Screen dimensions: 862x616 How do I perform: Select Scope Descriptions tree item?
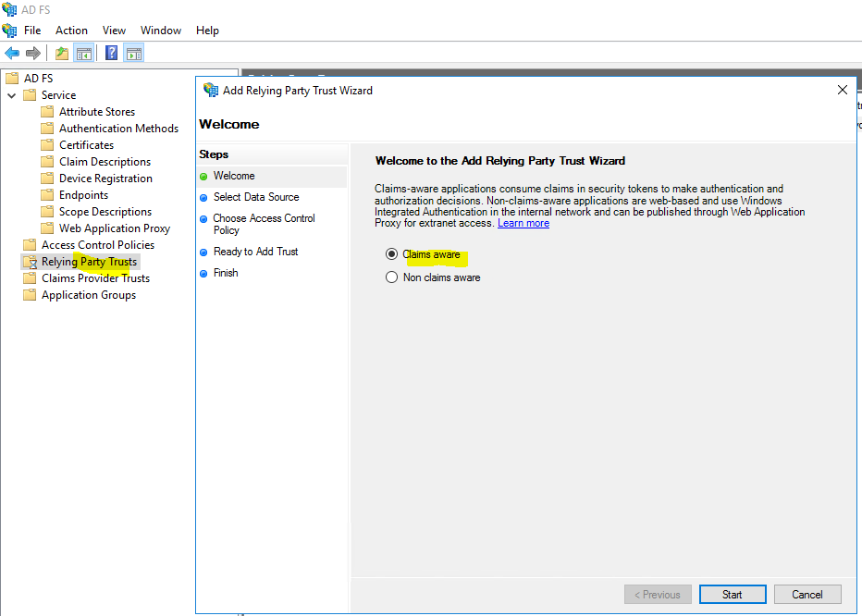tap(105, 212)
